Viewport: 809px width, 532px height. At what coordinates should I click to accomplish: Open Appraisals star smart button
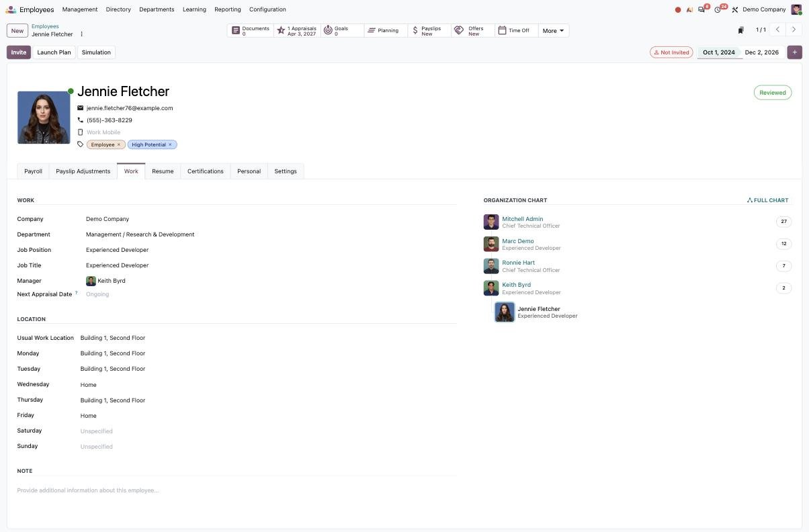click(x=296, y=31)
